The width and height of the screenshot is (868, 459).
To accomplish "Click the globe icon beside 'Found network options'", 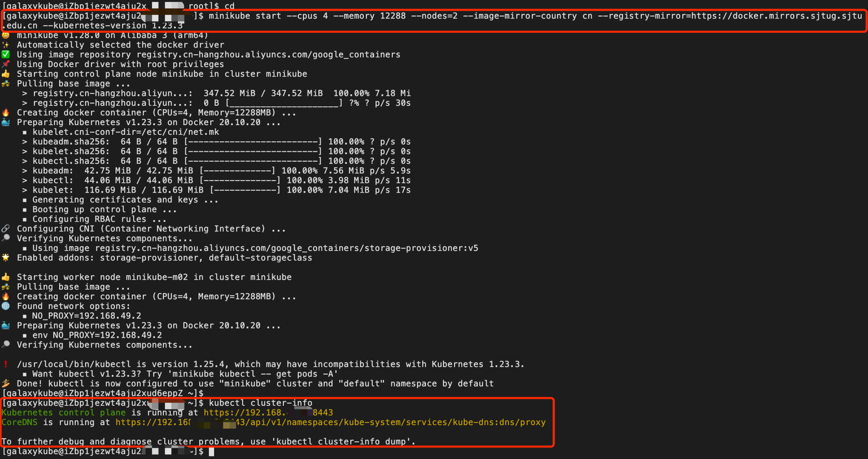I will pyautogui.click(x=6, y=306).
